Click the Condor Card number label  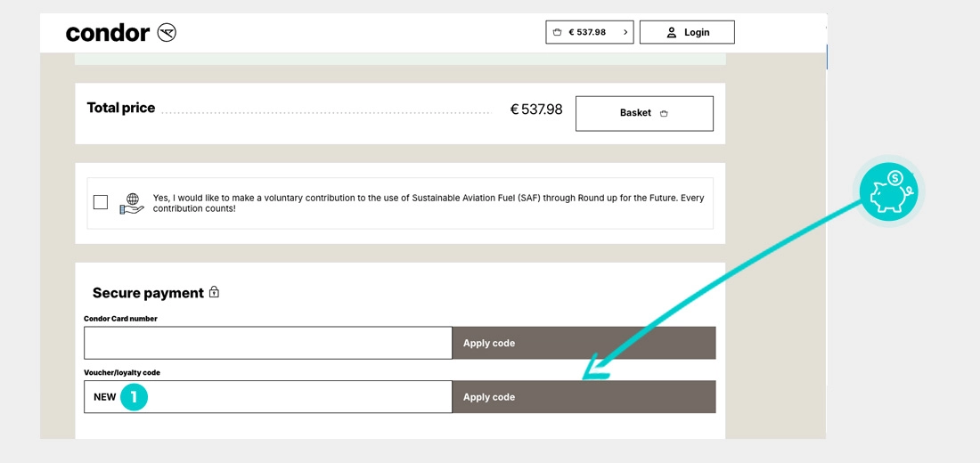pos(120,319)
